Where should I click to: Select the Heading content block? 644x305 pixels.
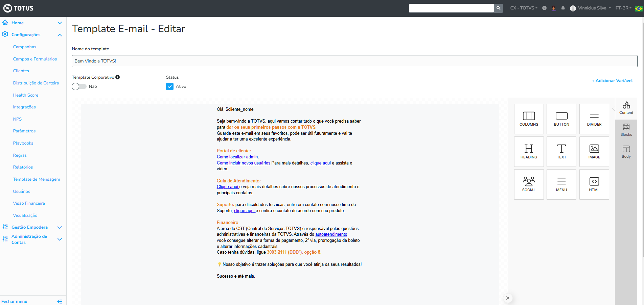tap(529, 152)
